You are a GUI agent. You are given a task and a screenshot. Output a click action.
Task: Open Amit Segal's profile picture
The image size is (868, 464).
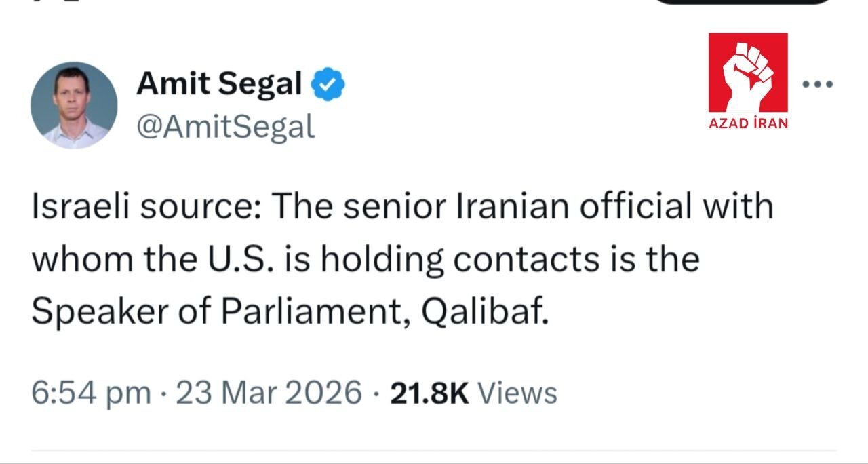[x=74, y=105]
